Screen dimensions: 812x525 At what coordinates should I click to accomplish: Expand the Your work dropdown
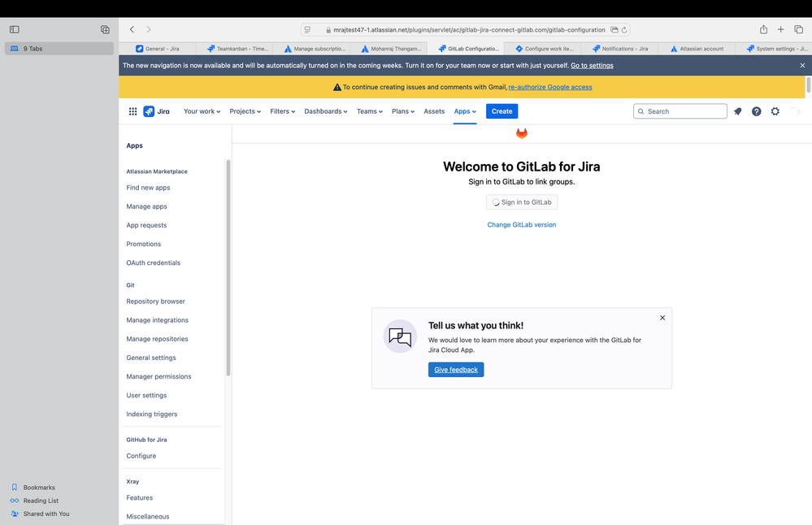tap(202, 111)
